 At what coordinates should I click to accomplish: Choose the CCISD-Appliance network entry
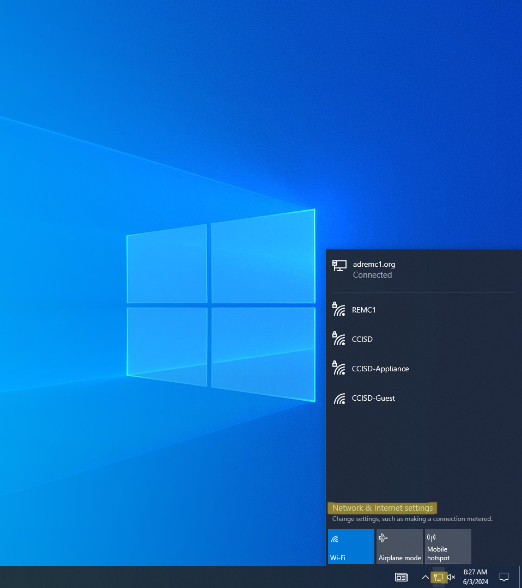(x=424, y=368)
